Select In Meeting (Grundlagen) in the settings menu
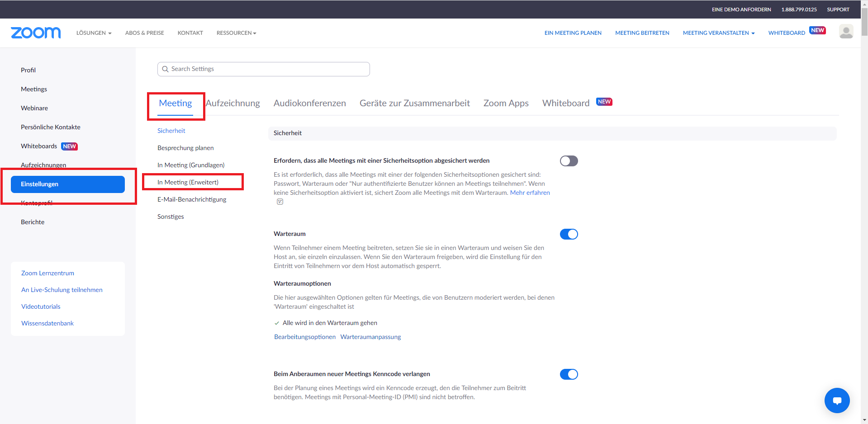 tap(190, 165)
